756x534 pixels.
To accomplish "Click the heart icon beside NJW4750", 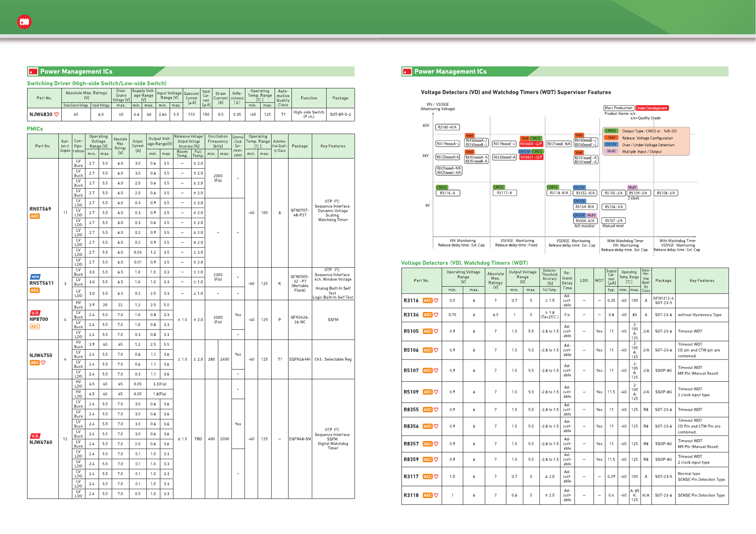I will point(43,363).
